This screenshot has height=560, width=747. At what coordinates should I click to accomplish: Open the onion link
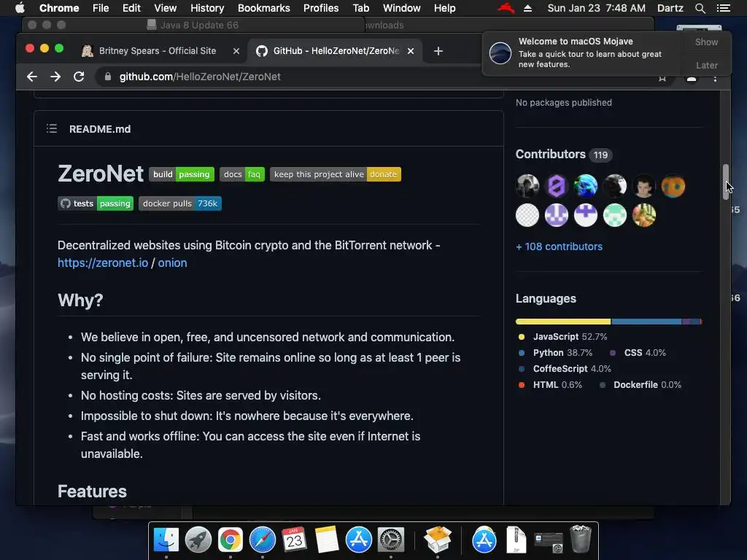(172, 262)
